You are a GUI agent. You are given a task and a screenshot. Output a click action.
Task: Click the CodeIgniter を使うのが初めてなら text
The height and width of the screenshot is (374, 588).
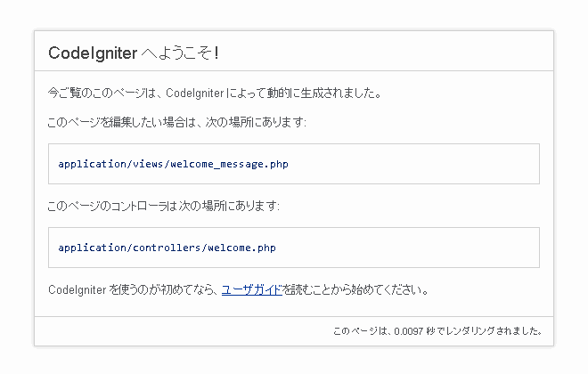(133, 289)
